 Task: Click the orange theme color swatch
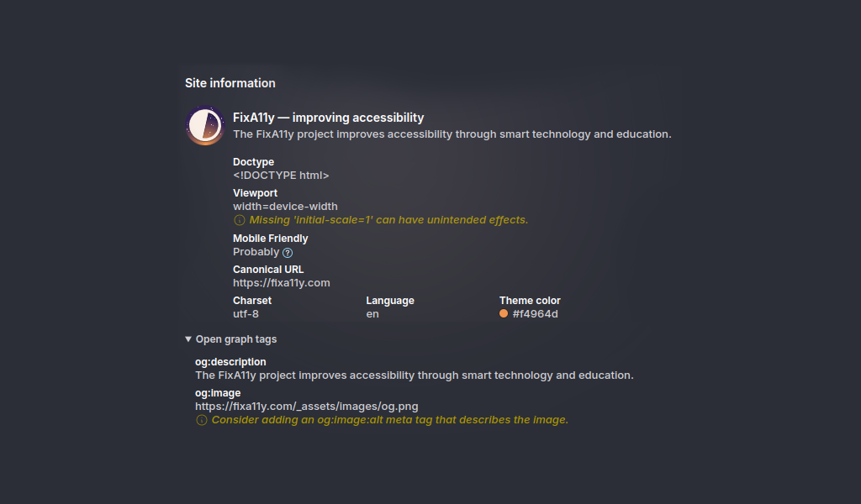(x=504, y=313)
